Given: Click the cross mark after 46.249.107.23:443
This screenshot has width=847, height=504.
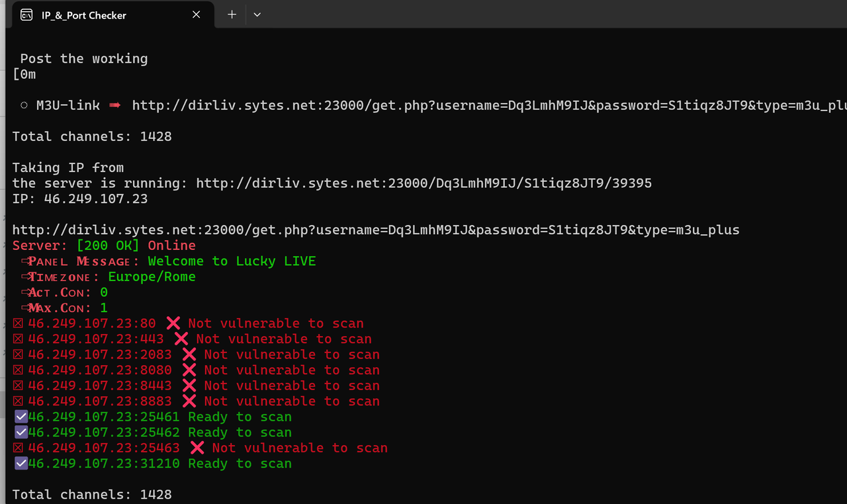Looking at the screenshot, I should tap(181, 339).
